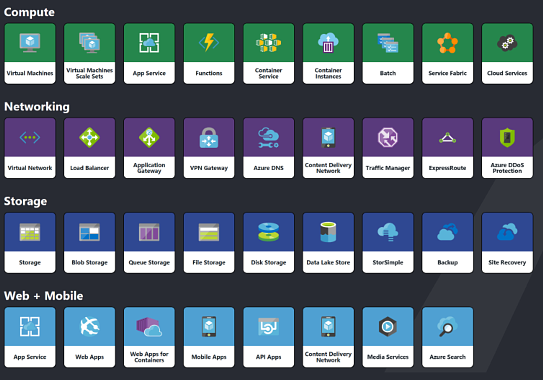
Task: Open the Disk Storage tile
Action: coord(268,243)
